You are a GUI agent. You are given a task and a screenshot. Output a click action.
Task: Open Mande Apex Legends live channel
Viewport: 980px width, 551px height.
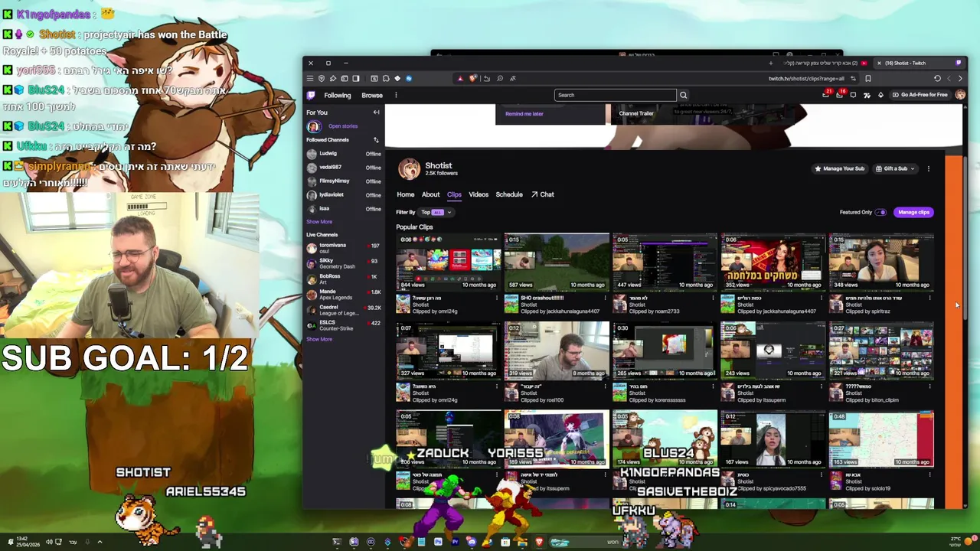(344, 294)
